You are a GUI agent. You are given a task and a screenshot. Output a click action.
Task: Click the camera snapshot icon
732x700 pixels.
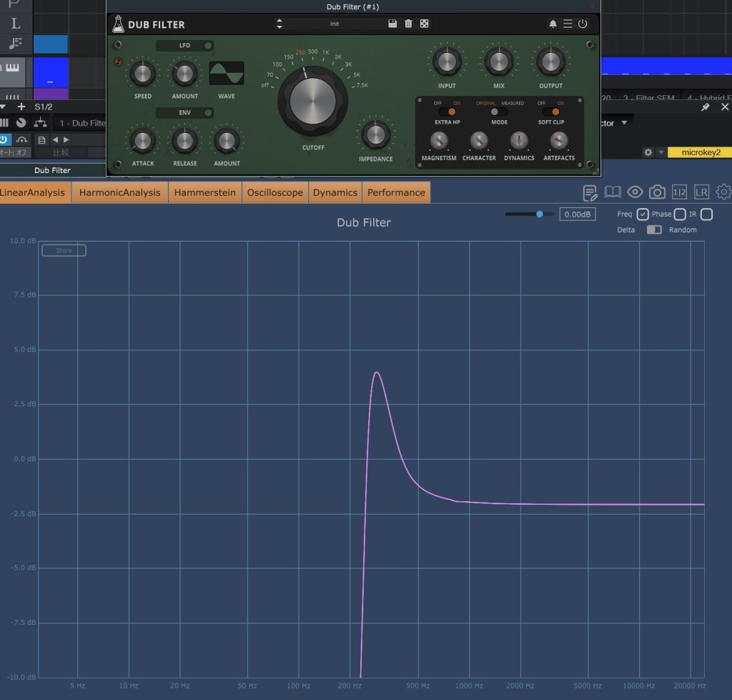pos(657,192)
